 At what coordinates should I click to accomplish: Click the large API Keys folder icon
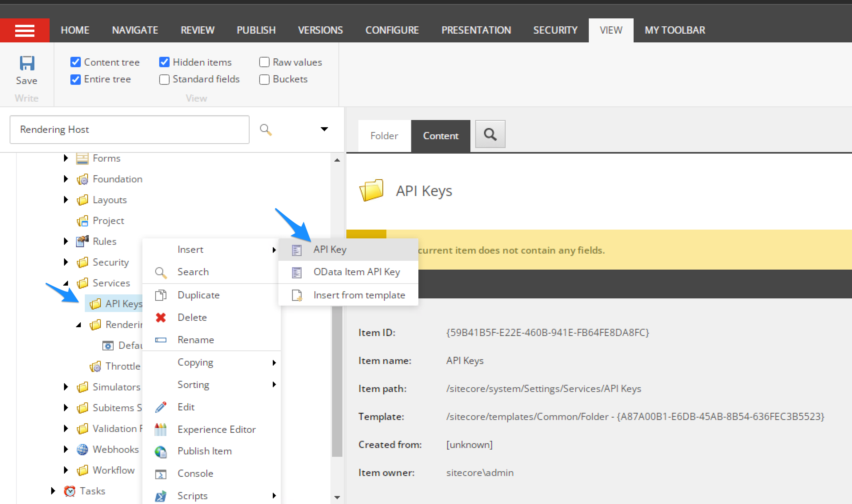click(371, 190)
